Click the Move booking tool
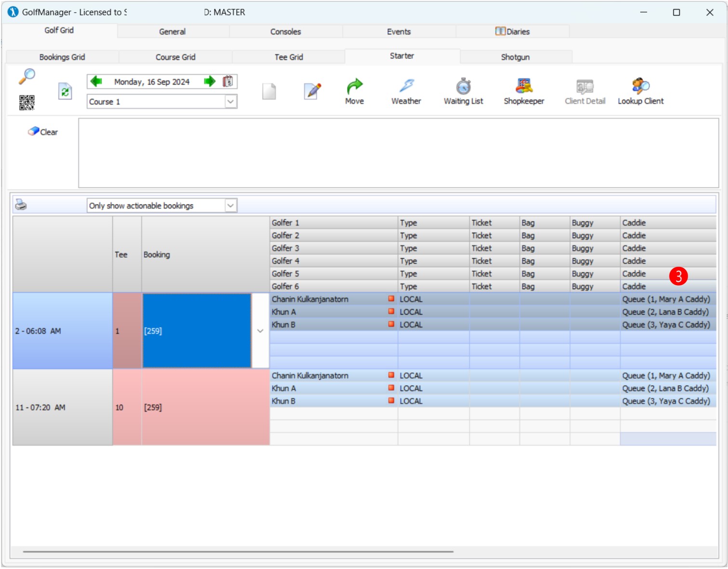 [354, 92]
